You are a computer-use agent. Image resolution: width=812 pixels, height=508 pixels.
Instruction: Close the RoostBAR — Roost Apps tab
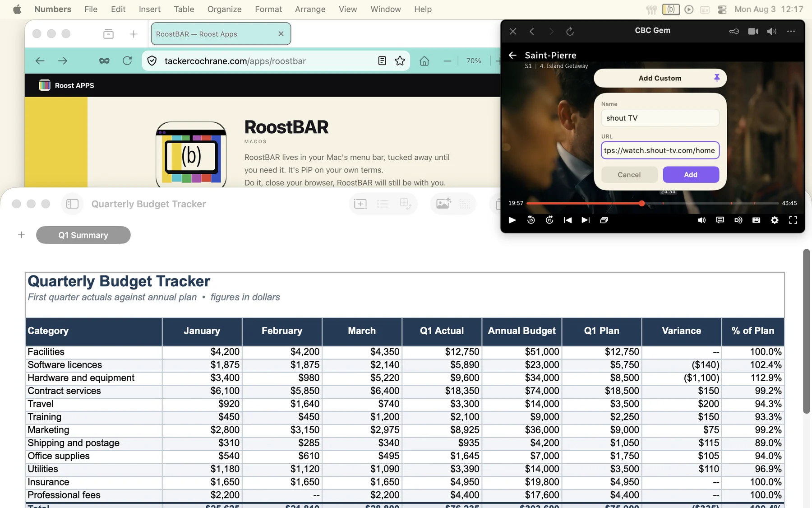coord(281,34)
